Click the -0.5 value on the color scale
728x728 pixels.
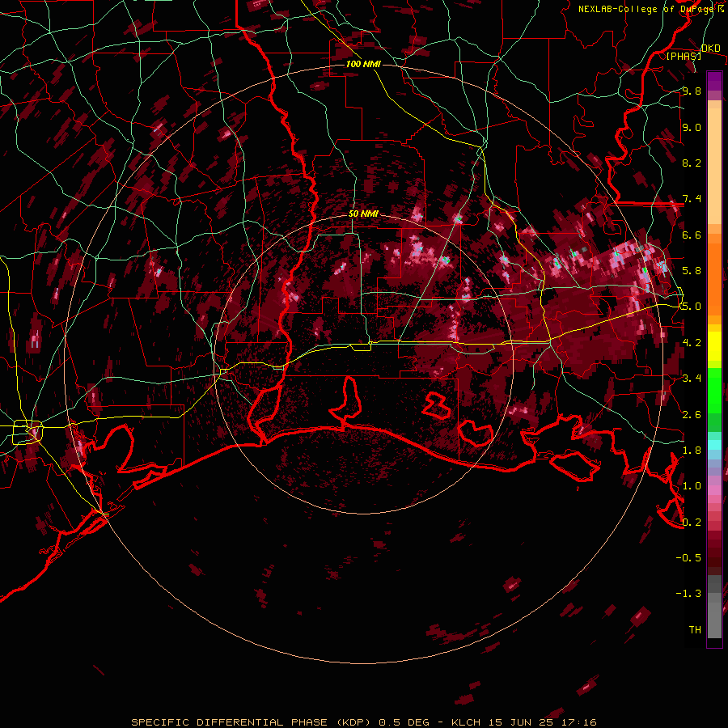pos(688,558)
